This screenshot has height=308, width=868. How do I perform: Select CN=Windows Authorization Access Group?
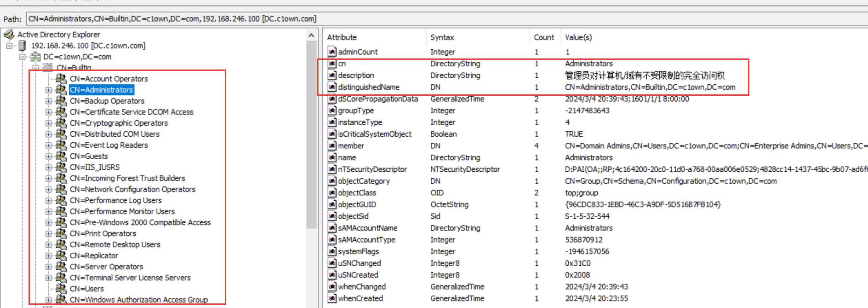point(139,300)
